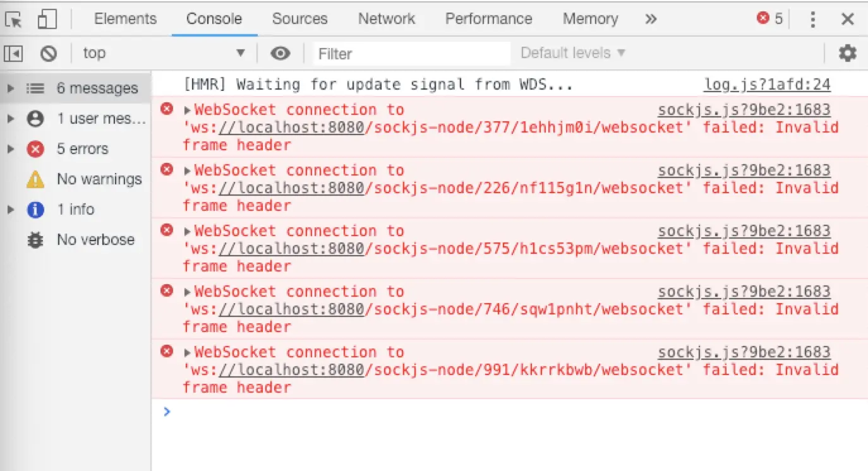Open console settings gear icon

coord(847,53)
